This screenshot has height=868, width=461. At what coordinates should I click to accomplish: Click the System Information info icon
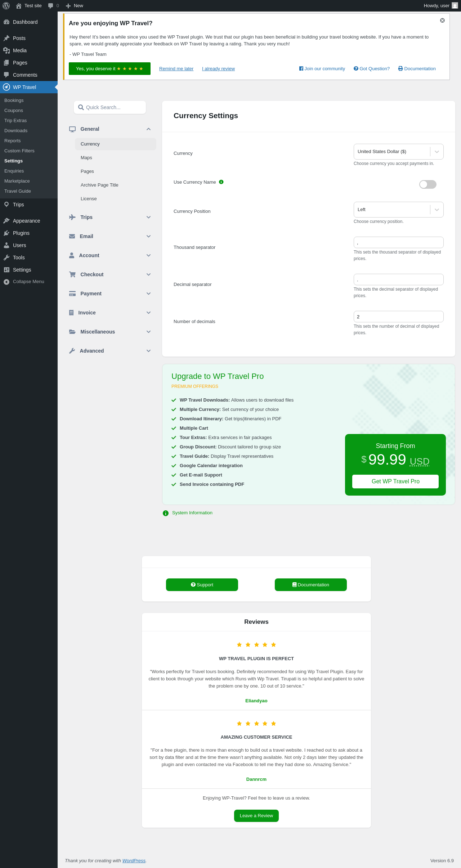tap(166, 513)
